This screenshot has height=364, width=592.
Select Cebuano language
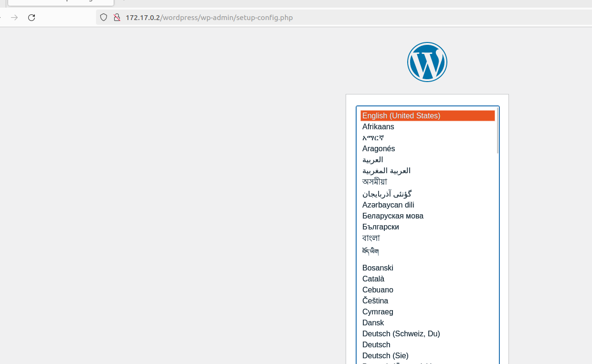(x=427, y=290)
